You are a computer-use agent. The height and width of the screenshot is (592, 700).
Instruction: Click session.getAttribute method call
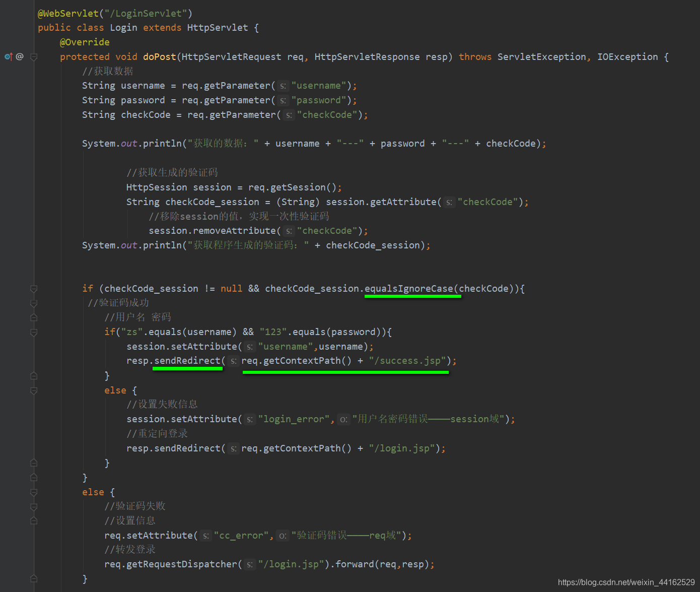(x=381, y=202)
